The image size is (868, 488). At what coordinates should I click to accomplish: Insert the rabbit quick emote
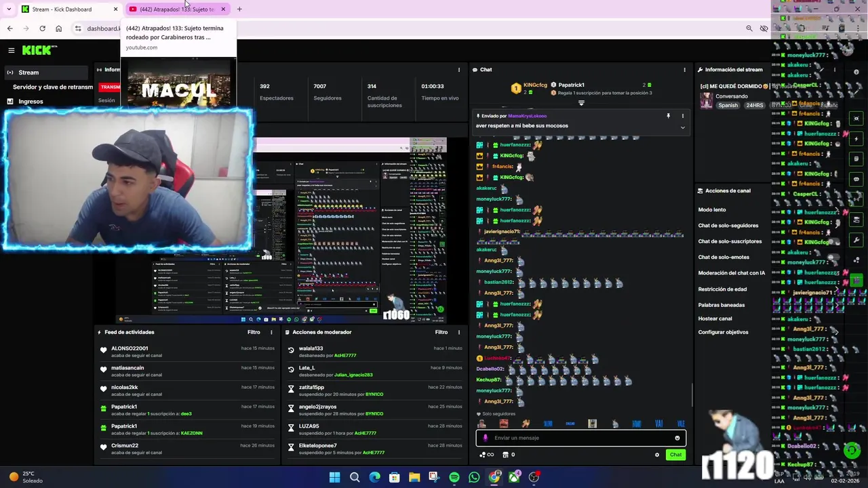[614, 424]
